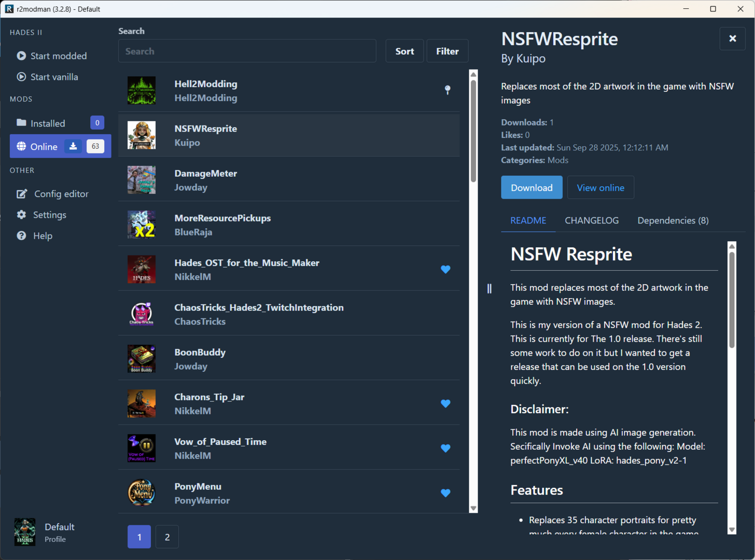Image resolution: width=755 pixels, height=560 pixels.
Task: Click the Config editor label
Action: tap(61, 194)
